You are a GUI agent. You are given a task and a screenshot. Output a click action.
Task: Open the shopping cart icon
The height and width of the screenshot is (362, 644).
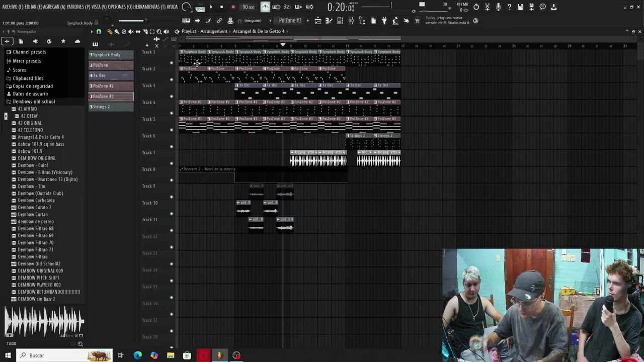(417, 21)
